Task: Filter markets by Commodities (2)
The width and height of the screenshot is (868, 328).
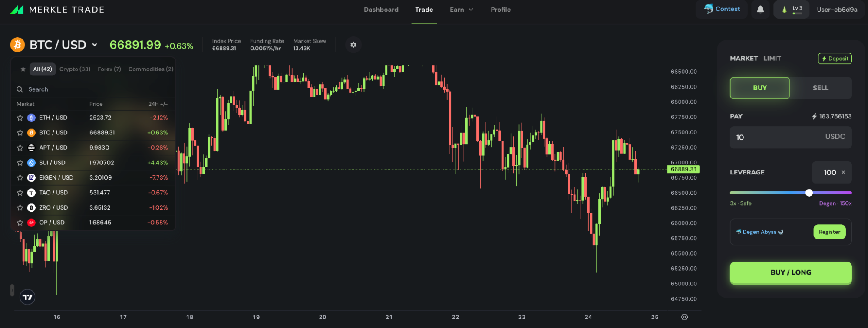Action: [151, 69]
